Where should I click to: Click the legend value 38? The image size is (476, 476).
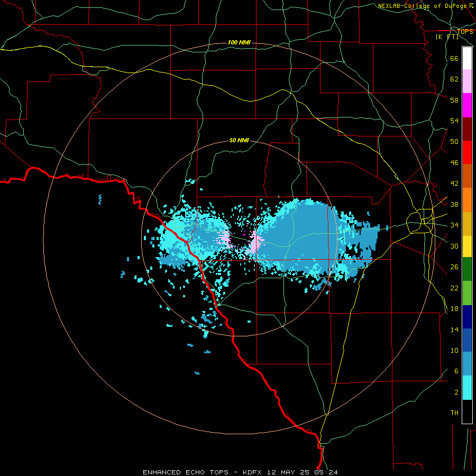pos(454,204)
